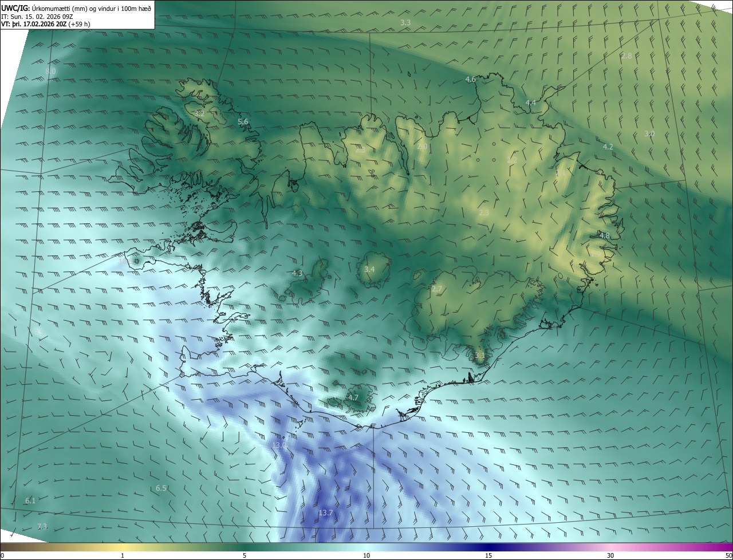
Task: Click the 3.2 value label on the map
Action: [199, 114]
